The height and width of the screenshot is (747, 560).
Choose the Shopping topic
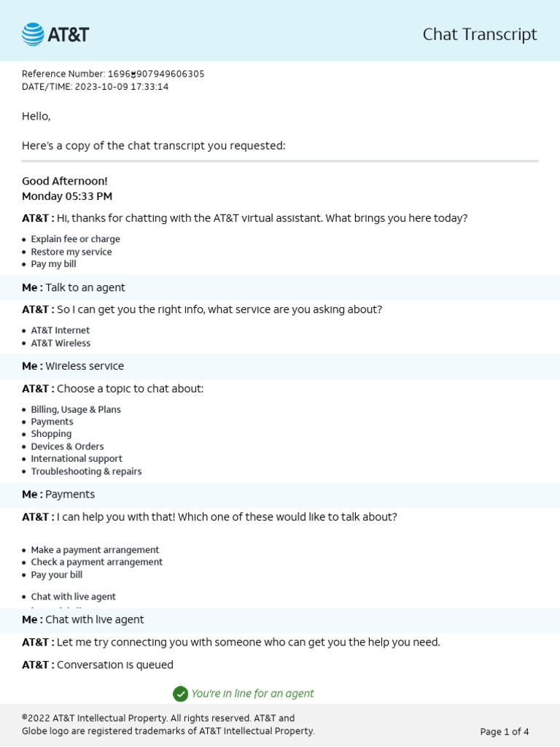pyautogui.click(x=51, y=434)
